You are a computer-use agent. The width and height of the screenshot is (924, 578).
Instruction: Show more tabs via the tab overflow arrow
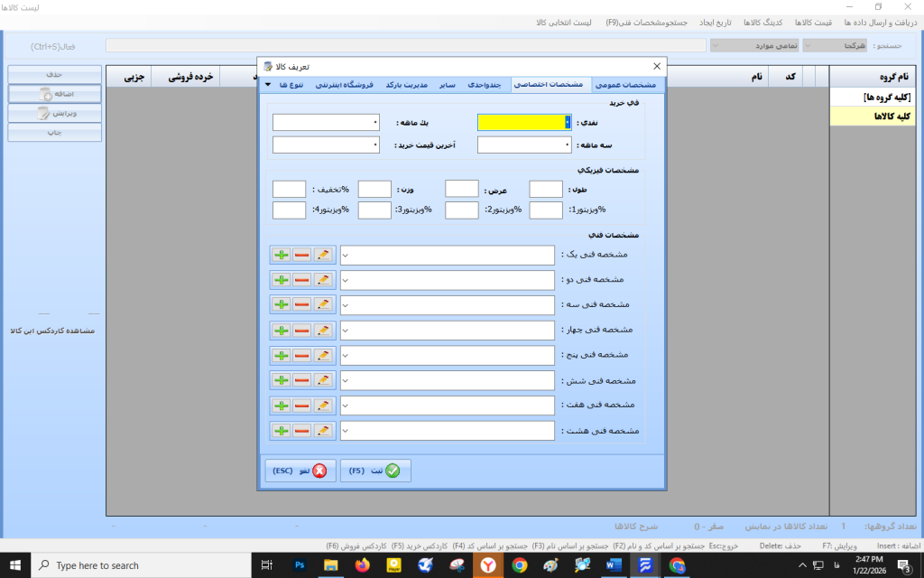pos(268,85)
